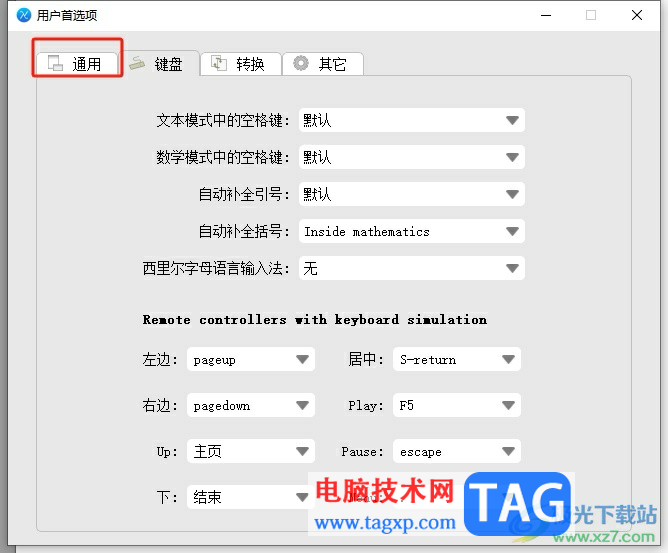The height and width of the screenshot is (553, 668).
Task: Click the convert icon on 转换 tab
Action: pos(219,63)
